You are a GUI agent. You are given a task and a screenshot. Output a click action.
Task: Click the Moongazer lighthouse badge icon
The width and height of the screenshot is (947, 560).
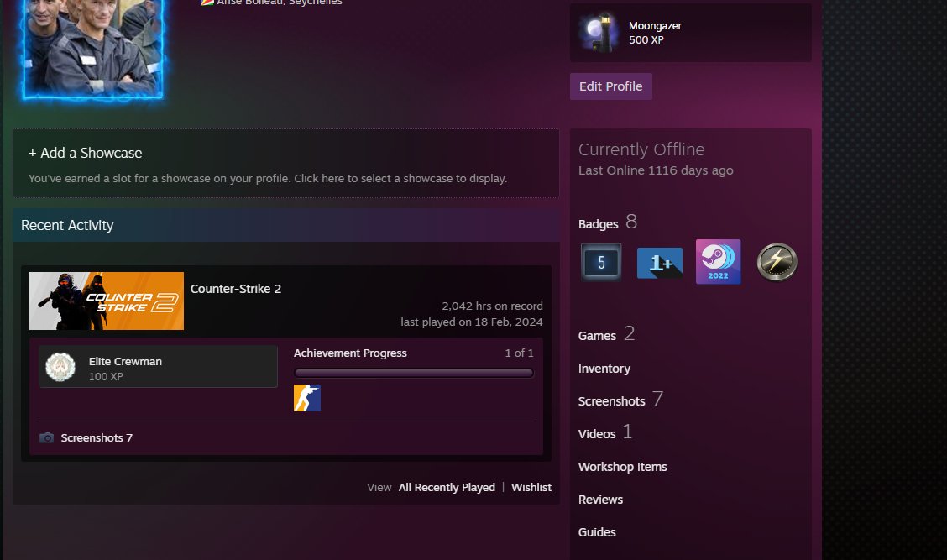599,33
